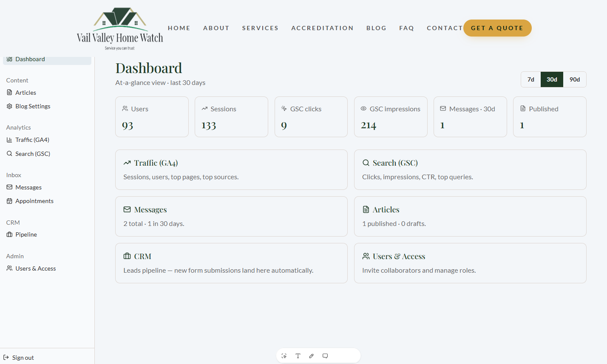Click the '2 total · 1 in 30 days.' text
Viewport: 607px width, 364px height.
(x=154, y=224)
